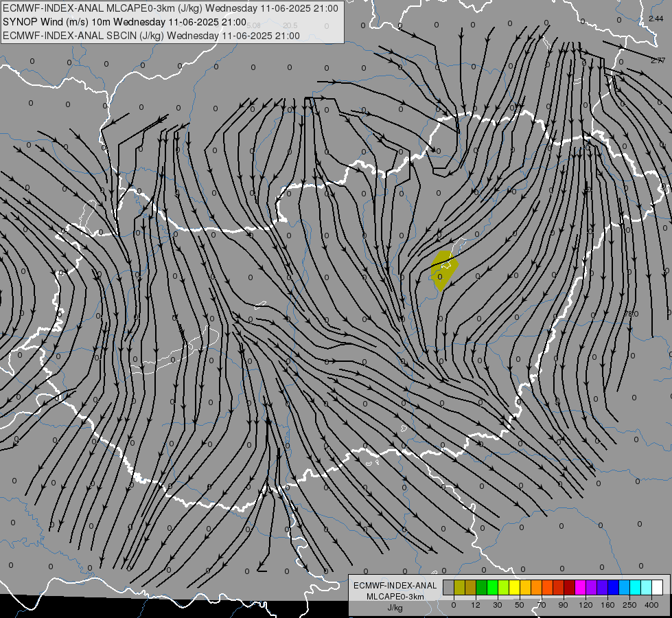
Task: Click the 160 tick label on color scale
Action: (x=607, y=605)
